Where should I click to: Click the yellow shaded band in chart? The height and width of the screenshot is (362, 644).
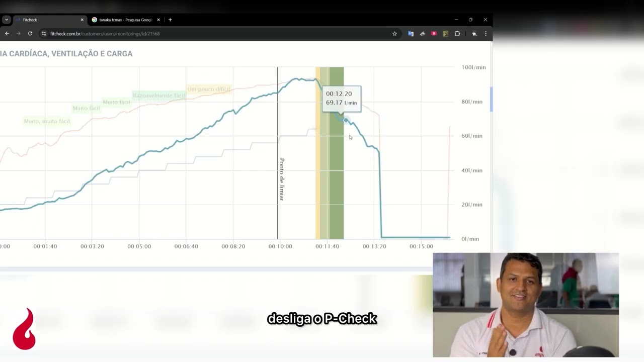pyautogui.click(x=318, y=153)
